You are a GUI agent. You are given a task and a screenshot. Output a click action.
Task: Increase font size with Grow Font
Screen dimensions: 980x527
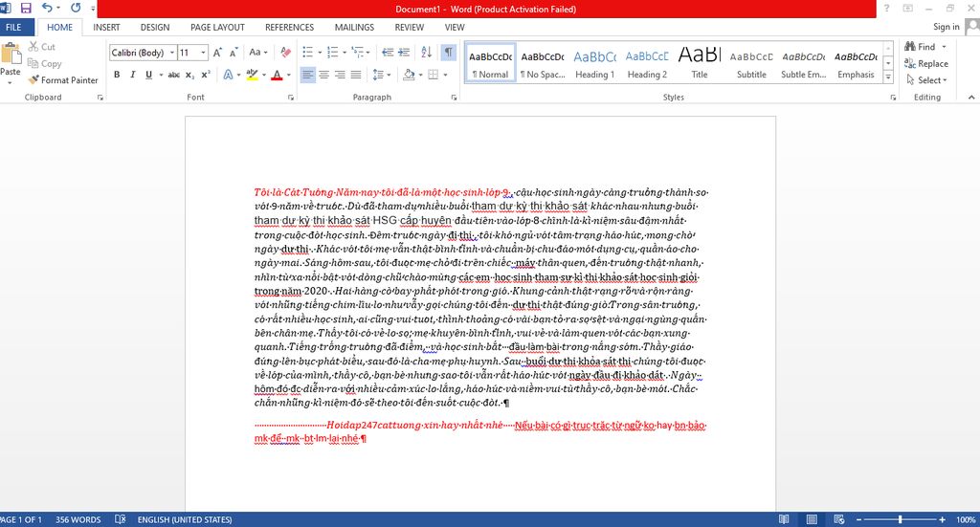pyautogui.click(x=217, y=53)
